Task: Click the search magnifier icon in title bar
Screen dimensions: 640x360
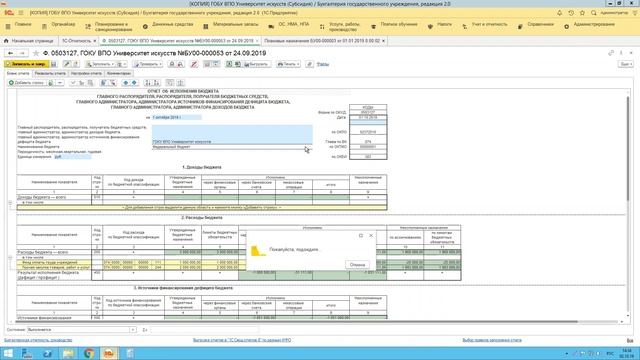Action: pos(594,13)
